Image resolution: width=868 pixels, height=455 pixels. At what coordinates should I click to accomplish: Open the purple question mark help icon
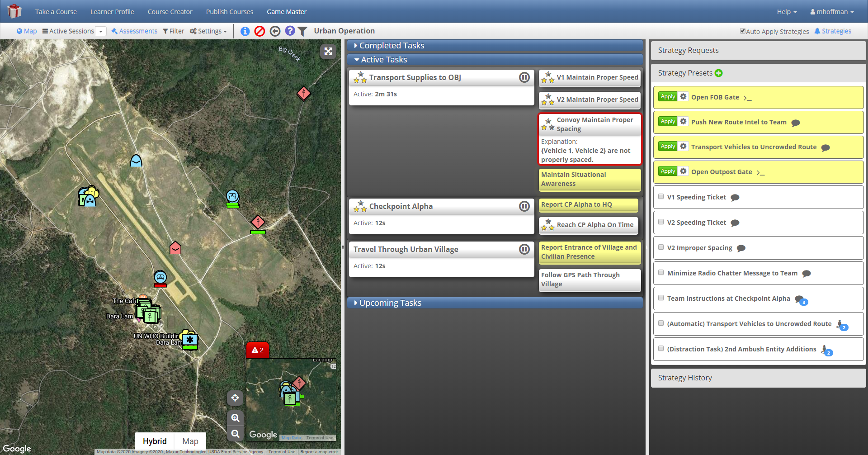(290, 31)
